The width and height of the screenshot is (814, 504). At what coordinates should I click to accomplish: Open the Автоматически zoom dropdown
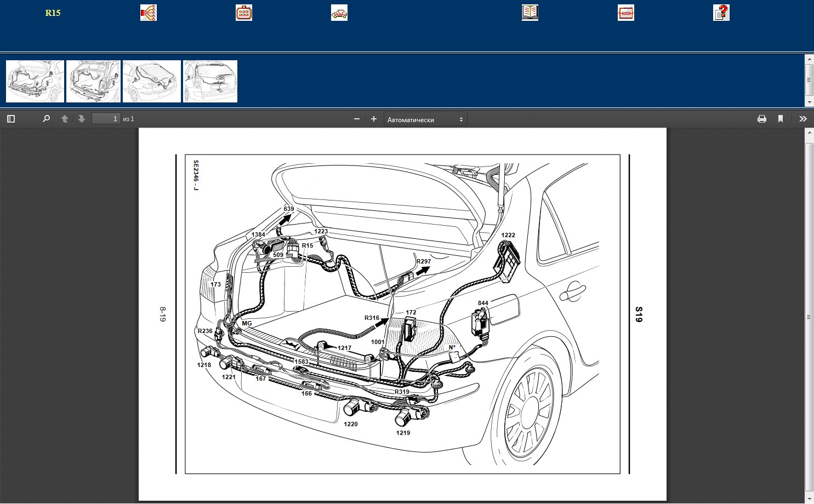tap(425, 119)
